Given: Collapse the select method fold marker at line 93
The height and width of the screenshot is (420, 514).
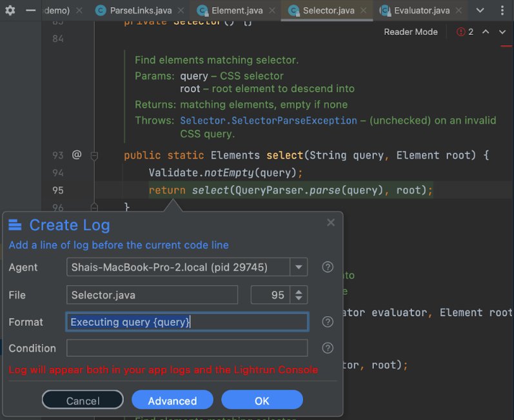Looking at the screenshot, I should pos(94,155).
